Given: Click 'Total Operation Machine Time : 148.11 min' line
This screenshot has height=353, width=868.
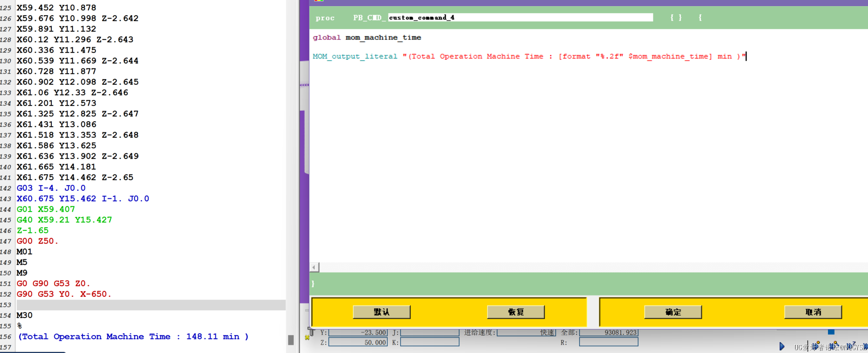Looking at the screenshot, I should pos(133,337).
